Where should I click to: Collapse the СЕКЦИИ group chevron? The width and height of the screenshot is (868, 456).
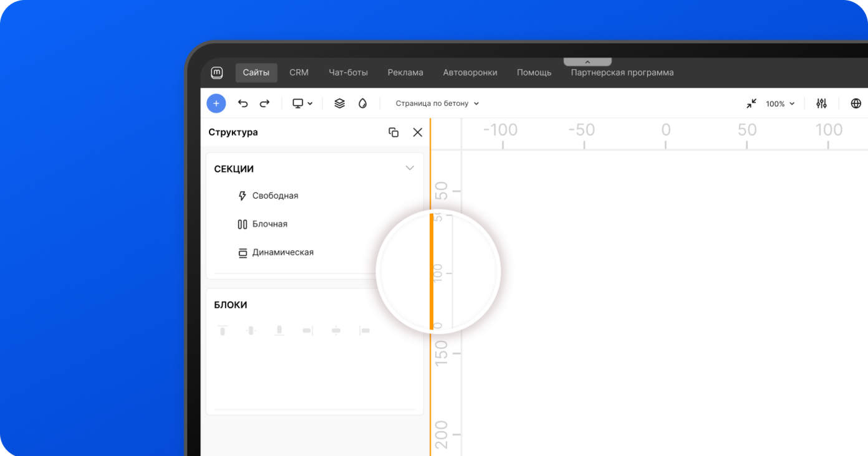click(x=410, y=168)
